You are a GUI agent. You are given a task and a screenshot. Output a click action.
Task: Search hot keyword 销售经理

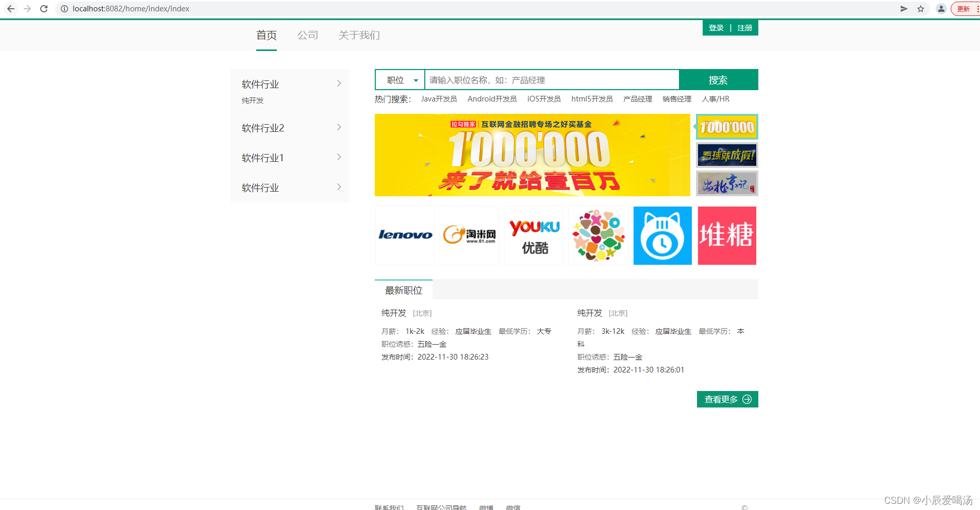[x=677, y=99]
